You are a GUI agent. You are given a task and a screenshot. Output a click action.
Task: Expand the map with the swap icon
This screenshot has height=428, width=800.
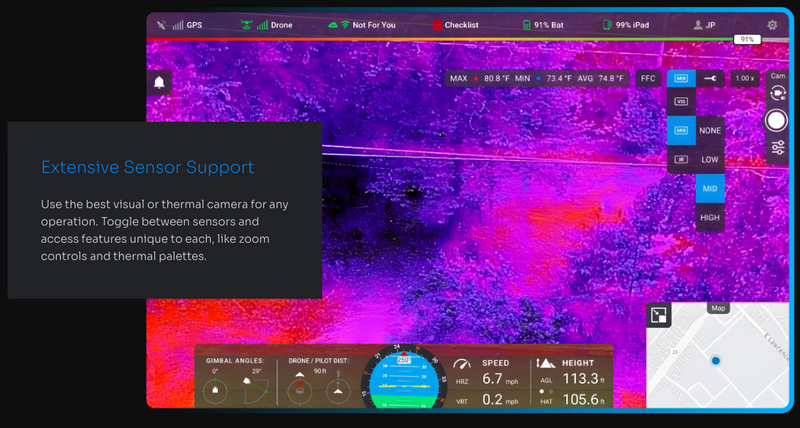coord(658,316)
